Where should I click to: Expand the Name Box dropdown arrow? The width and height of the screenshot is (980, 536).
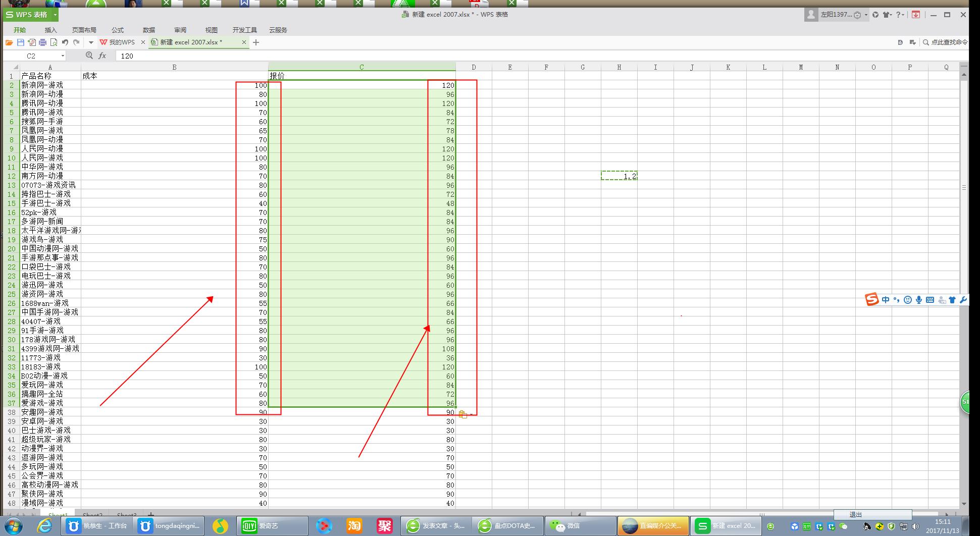[x=63, y=56]
